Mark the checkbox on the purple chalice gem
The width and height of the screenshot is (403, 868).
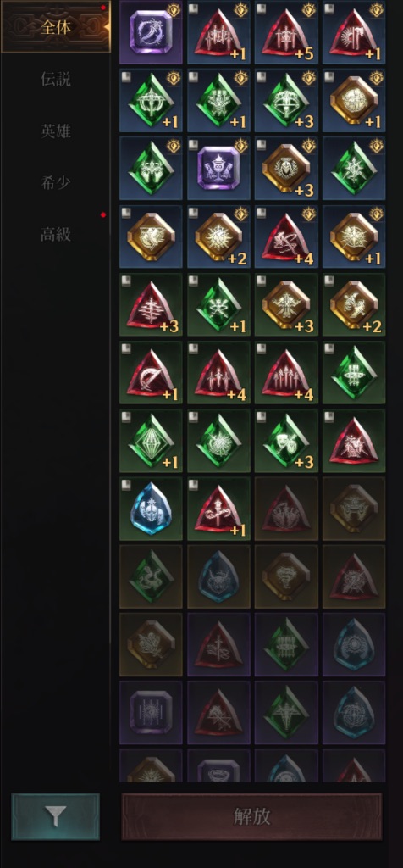coord(194,144)
